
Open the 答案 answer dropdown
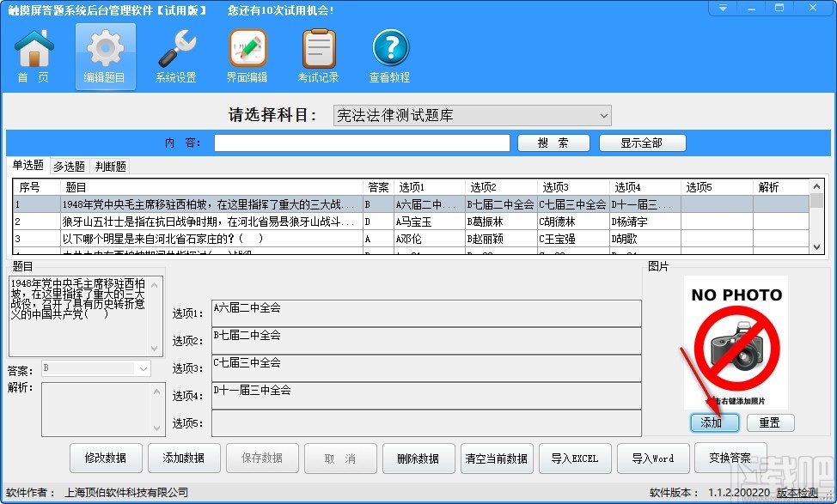(x=144, y=367)
